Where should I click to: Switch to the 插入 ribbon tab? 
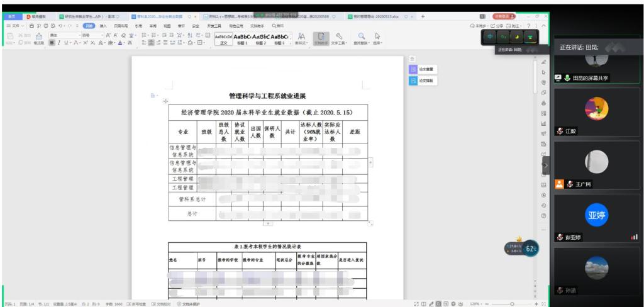tap(103, 26)
